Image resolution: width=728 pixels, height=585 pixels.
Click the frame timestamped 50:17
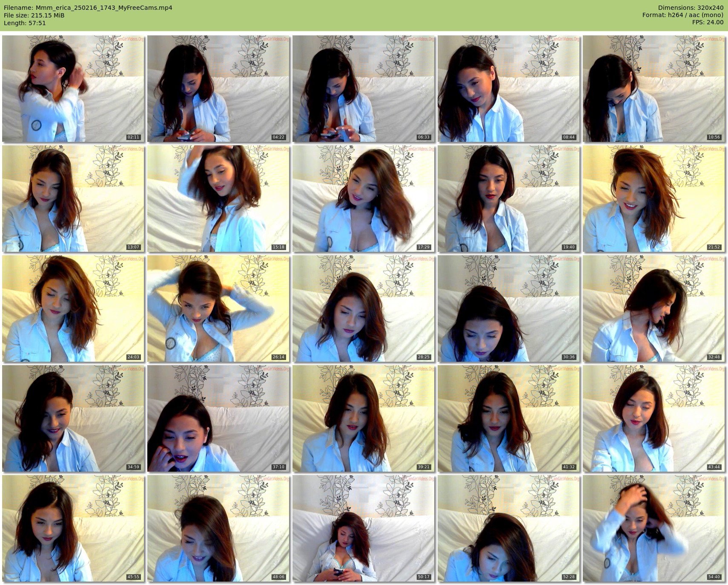tap(364, 528)
